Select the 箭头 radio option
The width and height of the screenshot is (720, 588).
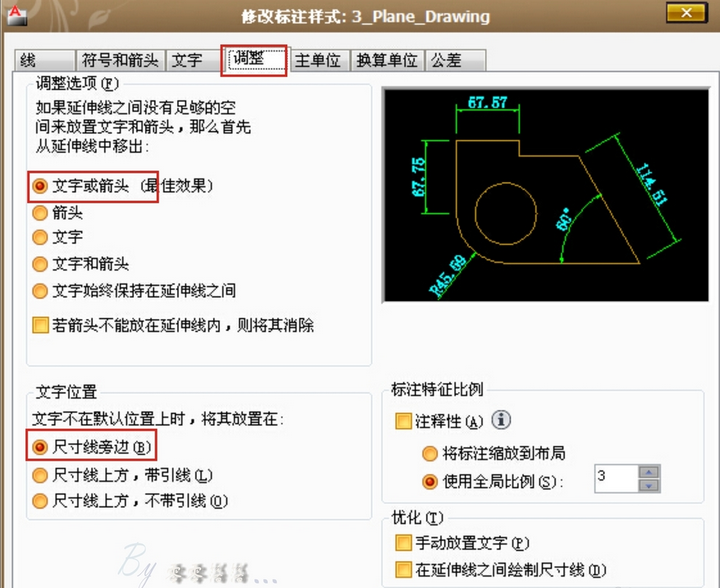(40, 212)
